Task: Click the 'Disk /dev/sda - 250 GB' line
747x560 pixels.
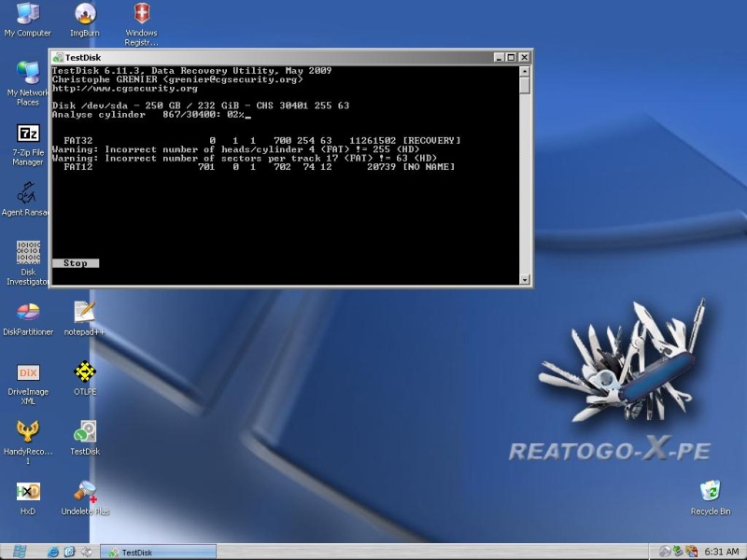Action: click(x=201, y=105)
